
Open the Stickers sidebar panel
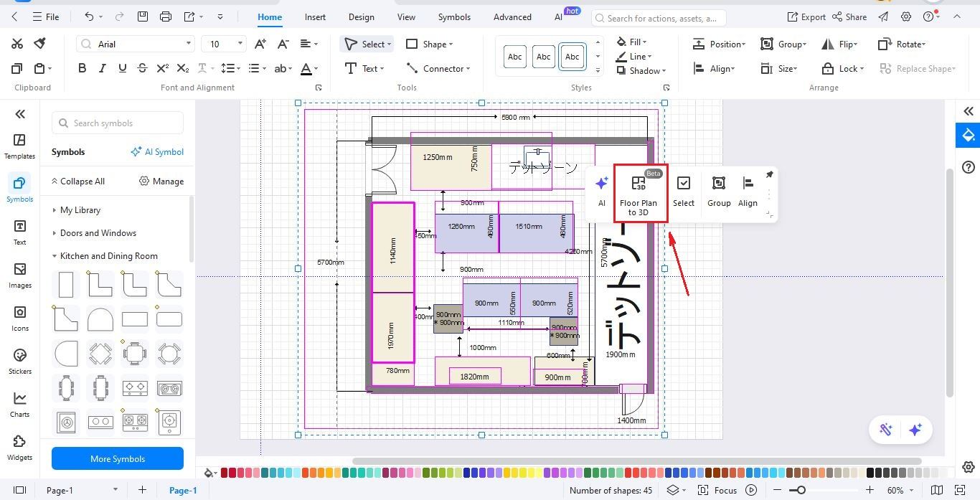[19, 362]
